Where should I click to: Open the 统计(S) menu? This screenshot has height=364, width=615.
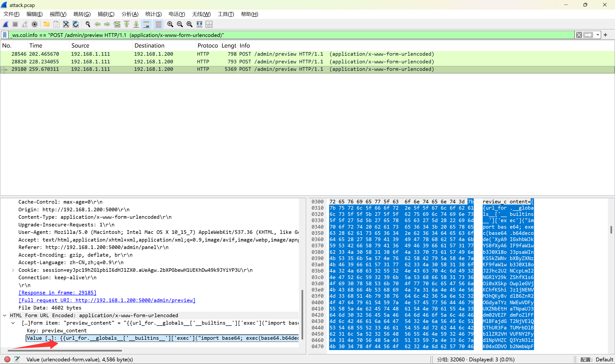pyautogui.click(x=153, y=14)
